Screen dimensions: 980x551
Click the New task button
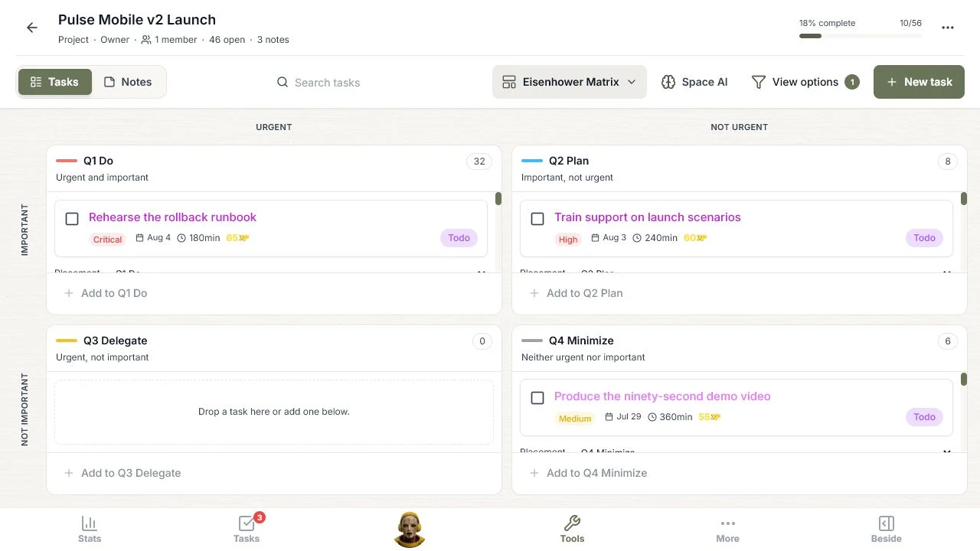pyautogui.click(x=919, y=82)
